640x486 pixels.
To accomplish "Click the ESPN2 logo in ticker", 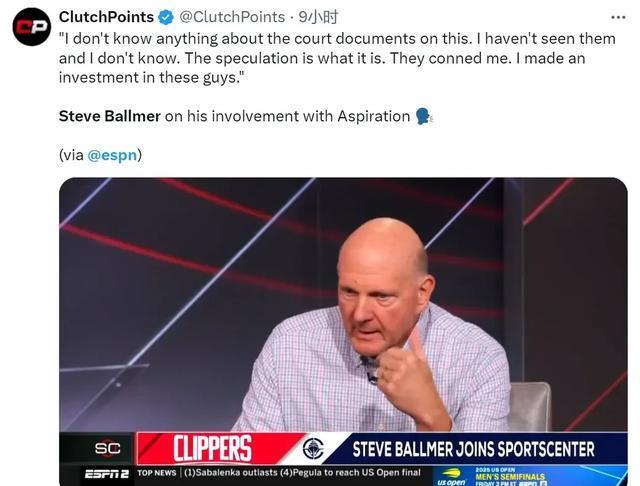I will tap(105, 473).
